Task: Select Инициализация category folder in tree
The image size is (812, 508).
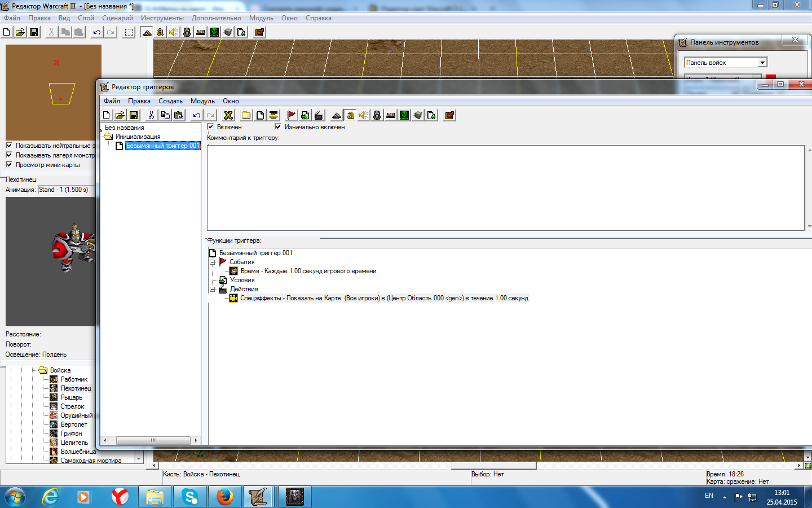Action: coord(138,137)
